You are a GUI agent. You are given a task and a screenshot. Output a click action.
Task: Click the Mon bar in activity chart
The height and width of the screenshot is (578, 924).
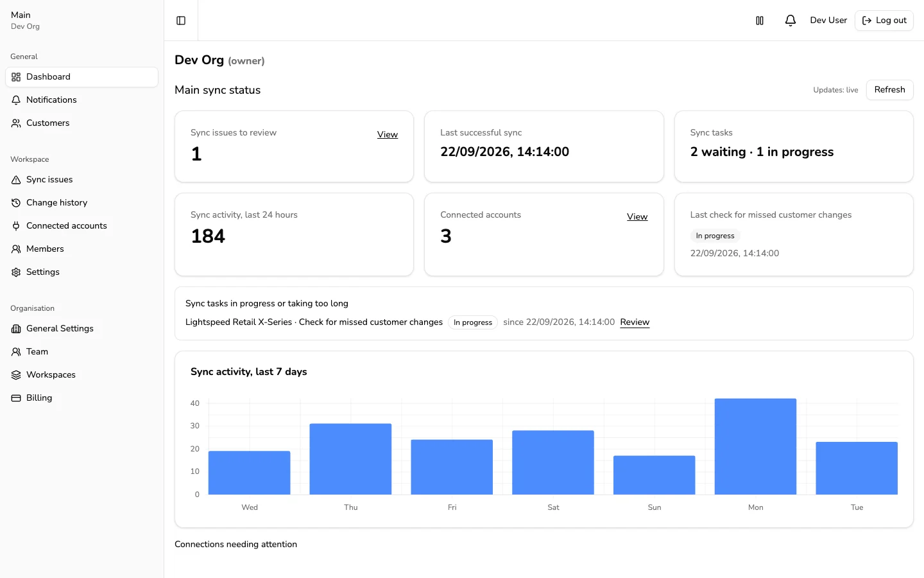pos(755,446)
